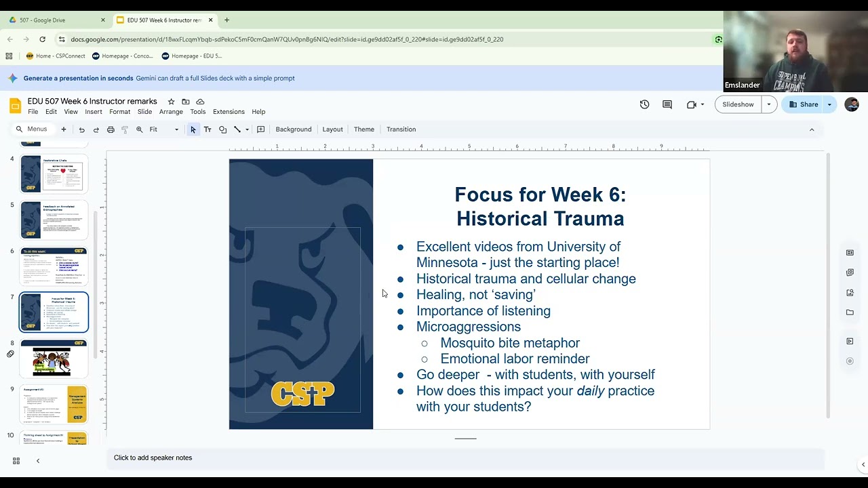
Task: Click the zoom magnifier tool
Action: [x=139, y=129]
